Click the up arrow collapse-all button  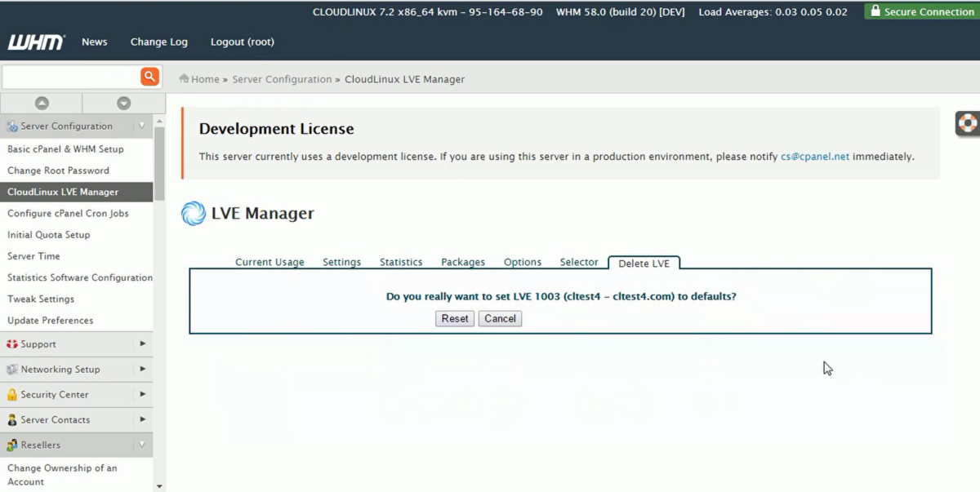[x=42, y=103]
